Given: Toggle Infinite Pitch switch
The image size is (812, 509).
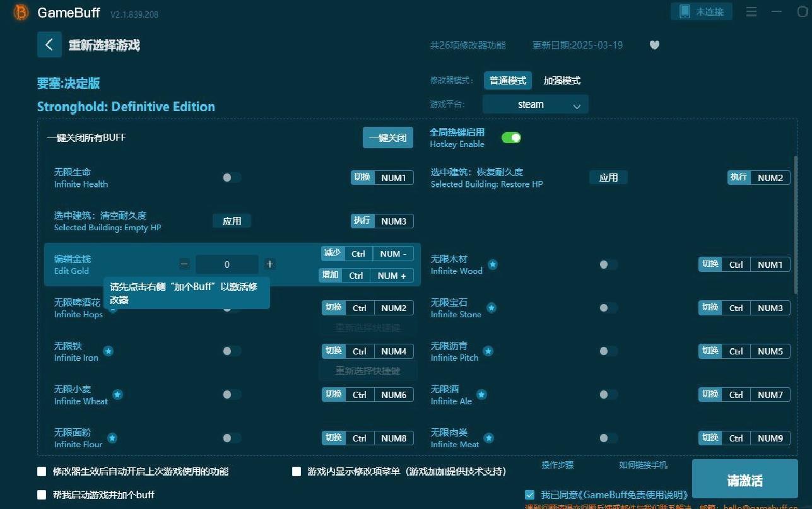Looking at the screenshot, I should pos(608,351).
